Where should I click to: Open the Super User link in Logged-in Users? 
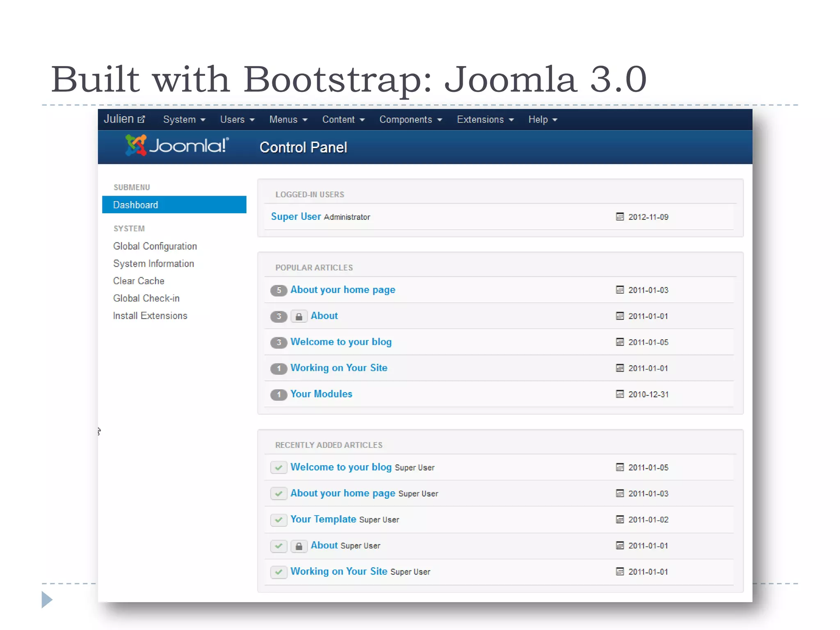click(x=296, y=217)
